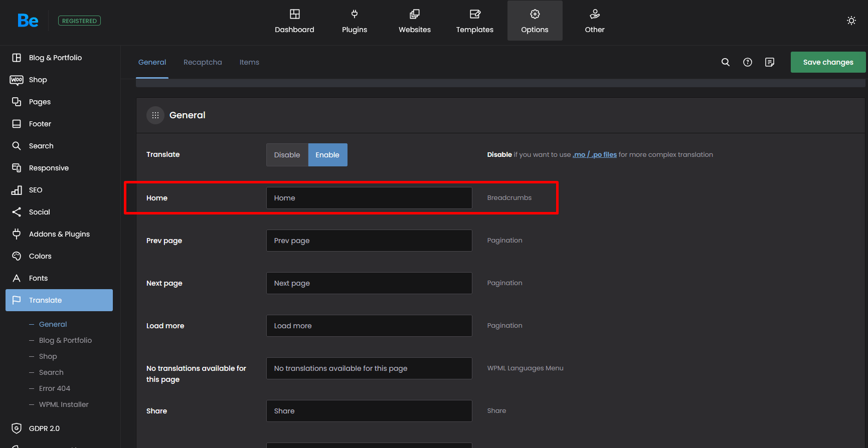The height and width of the screenshot is (448, 868).
Task: Click the Dashboard grid icon
Action: pyautogui.click(x=295, y=14)
